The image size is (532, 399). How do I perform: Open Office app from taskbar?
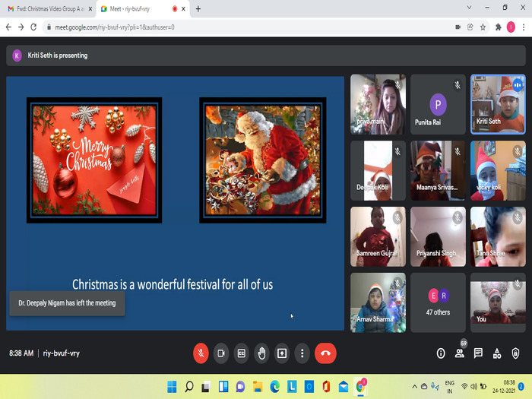(326, 386)
